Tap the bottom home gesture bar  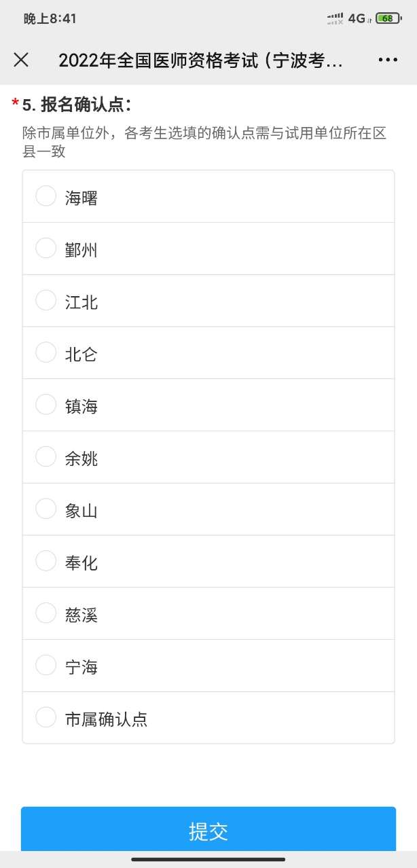[x=208, y=859]
